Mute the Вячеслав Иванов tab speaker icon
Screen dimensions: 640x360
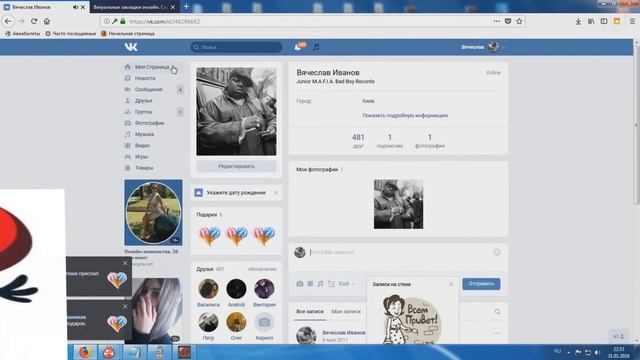click(75, 7)
